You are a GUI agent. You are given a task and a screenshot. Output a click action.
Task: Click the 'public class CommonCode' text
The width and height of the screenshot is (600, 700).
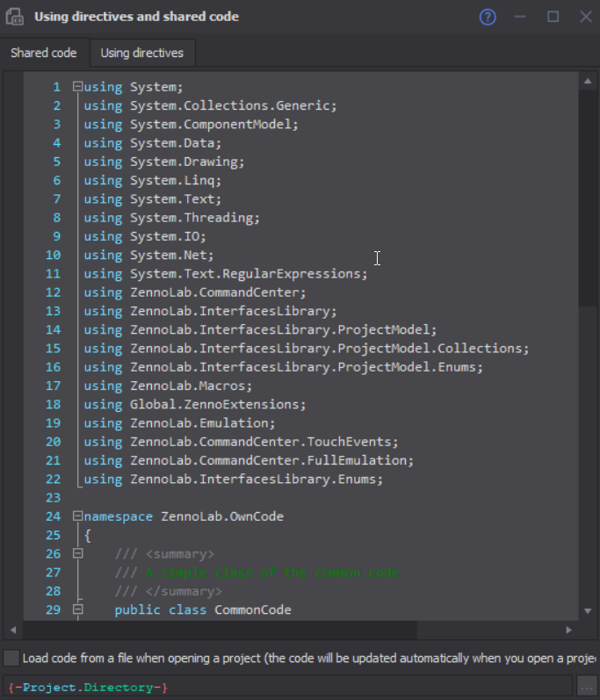[x=203, y=610]
